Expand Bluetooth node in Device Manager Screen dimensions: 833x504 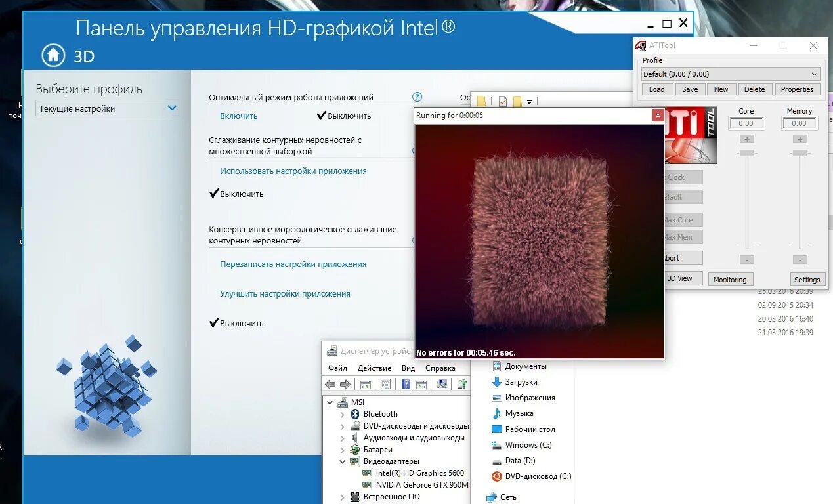click(342, 415)
